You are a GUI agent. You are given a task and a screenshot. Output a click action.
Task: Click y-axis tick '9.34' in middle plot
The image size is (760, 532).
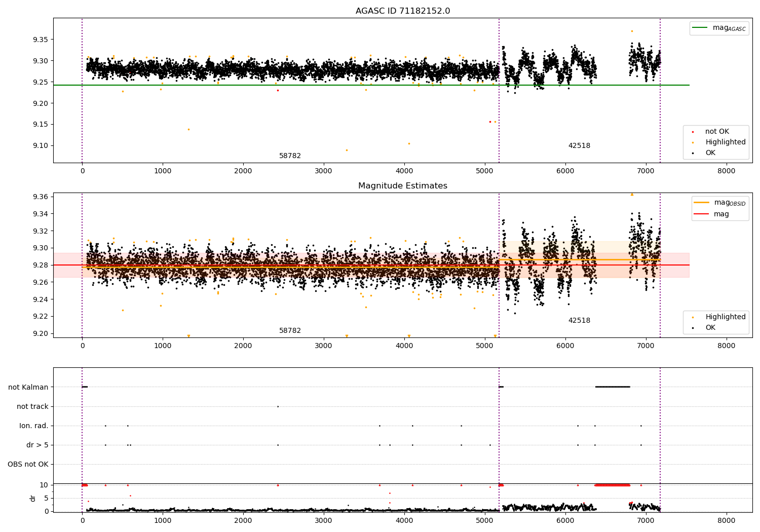click(40, 214)
